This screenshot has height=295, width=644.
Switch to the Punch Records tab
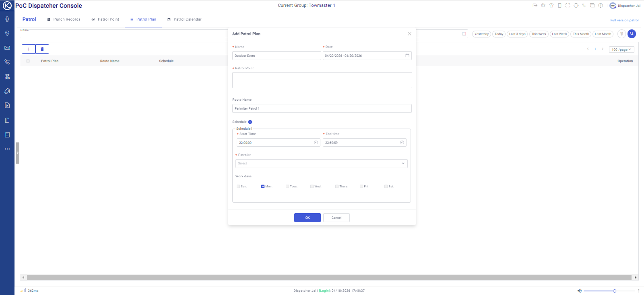coord(64,19)
